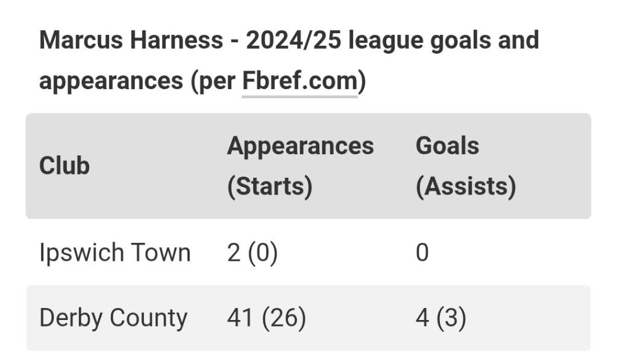Click the (3) assists figure
617x364 pixels.
451,318
